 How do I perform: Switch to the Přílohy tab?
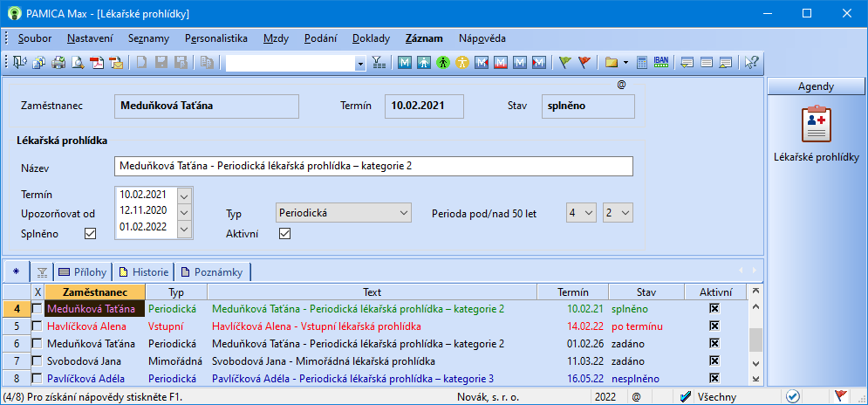[x=83, y=272]
